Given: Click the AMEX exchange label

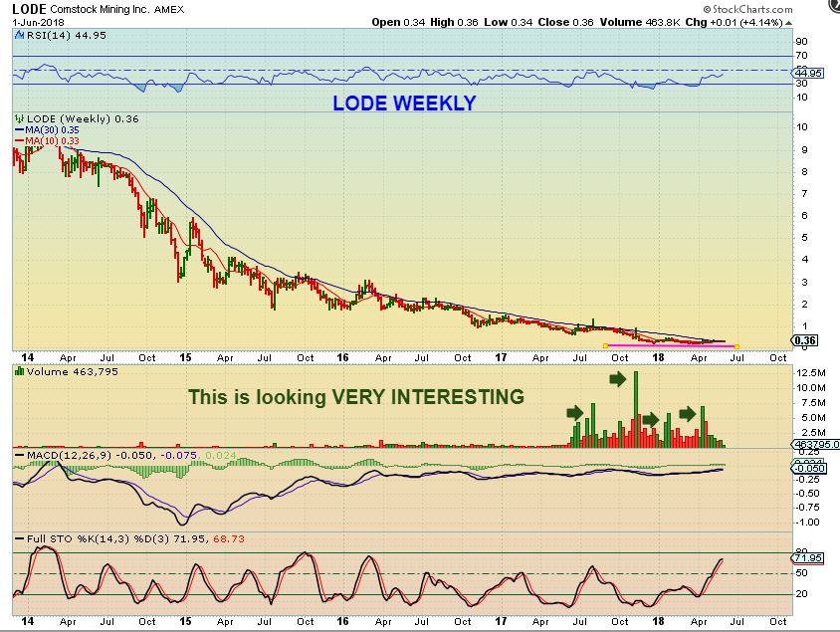Looking at the screenshot, I should click(169, 10).
